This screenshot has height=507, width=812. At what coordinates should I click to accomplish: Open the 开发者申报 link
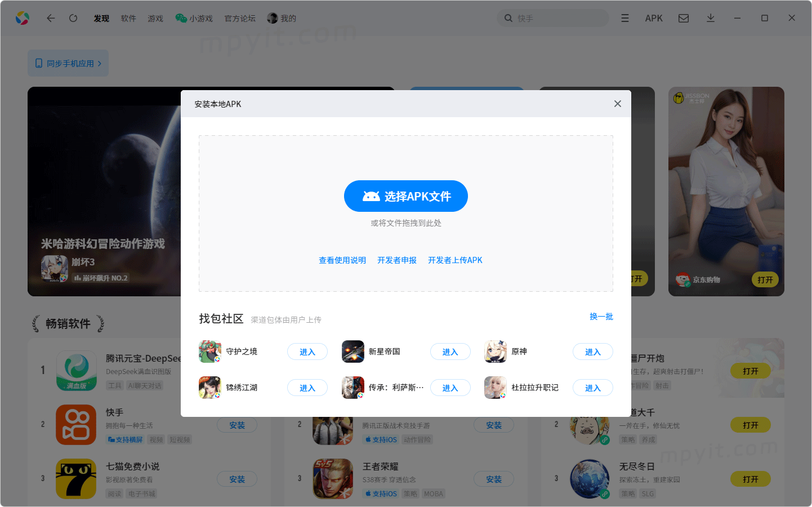pyautogui.click(x=397, y=260)
